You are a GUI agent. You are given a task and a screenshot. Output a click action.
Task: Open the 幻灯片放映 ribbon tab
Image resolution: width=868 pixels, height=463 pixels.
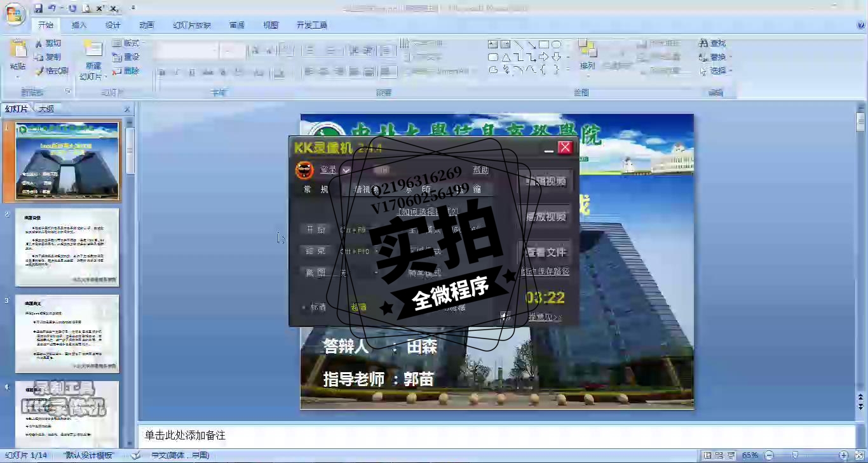192,25
